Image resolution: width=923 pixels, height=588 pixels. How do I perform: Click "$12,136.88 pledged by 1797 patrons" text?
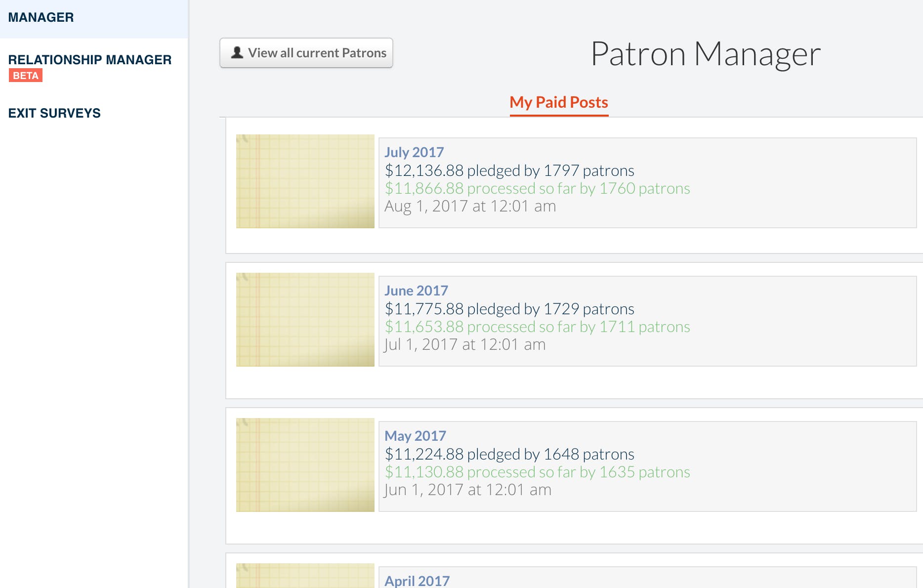509,170
